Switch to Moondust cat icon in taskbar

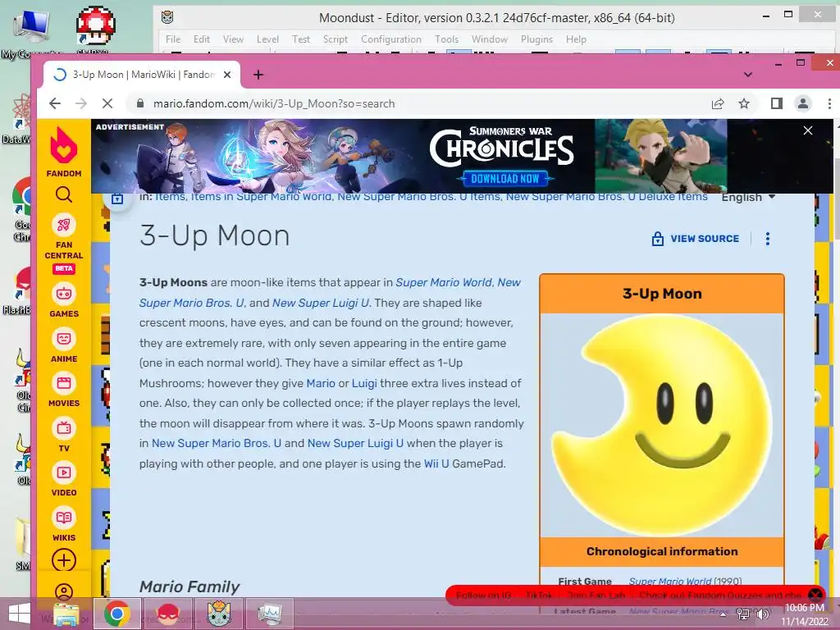coord(218,614)
